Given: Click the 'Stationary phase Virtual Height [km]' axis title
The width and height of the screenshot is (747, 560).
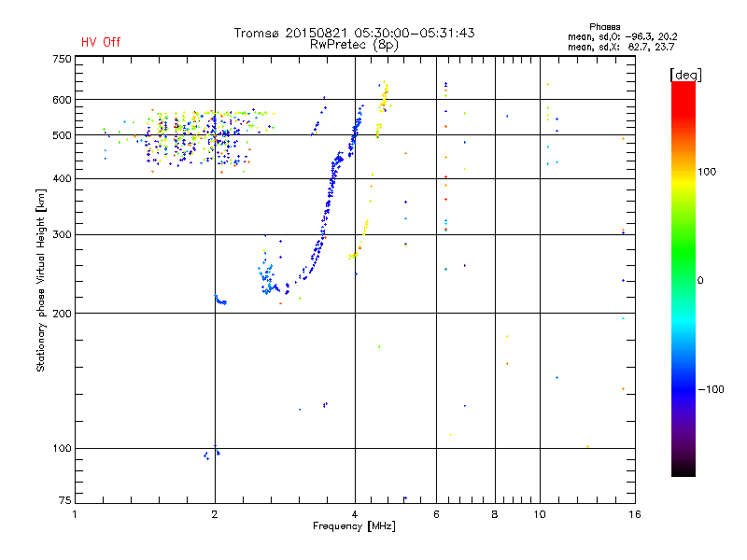Looking at the screenshot, I should coord(40,280).
